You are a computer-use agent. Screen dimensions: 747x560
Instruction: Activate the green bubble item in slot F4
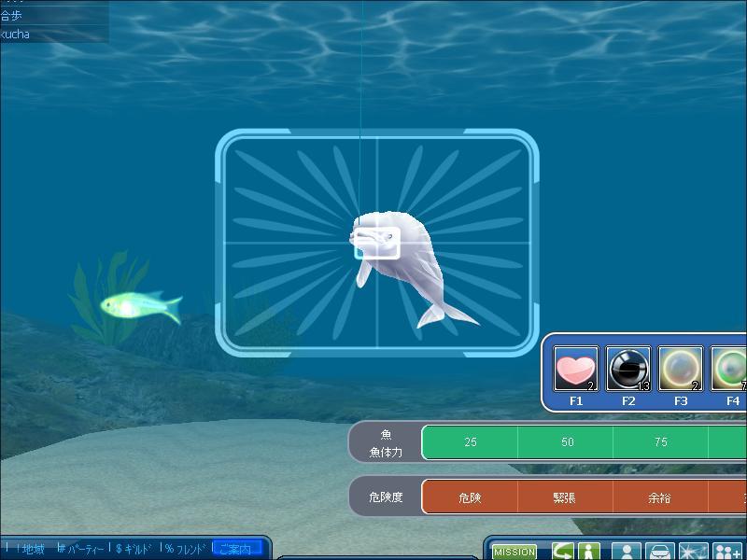(x=730, y=370)
